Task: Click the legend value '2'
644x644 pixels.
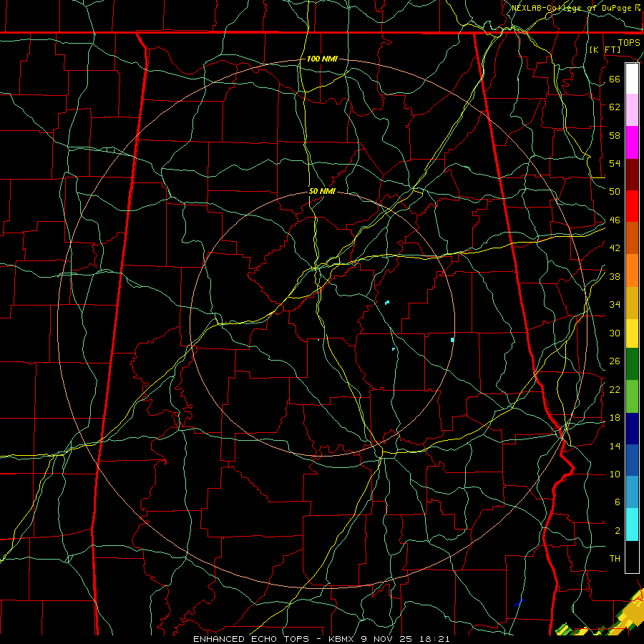Action: (x=617, y=531)
